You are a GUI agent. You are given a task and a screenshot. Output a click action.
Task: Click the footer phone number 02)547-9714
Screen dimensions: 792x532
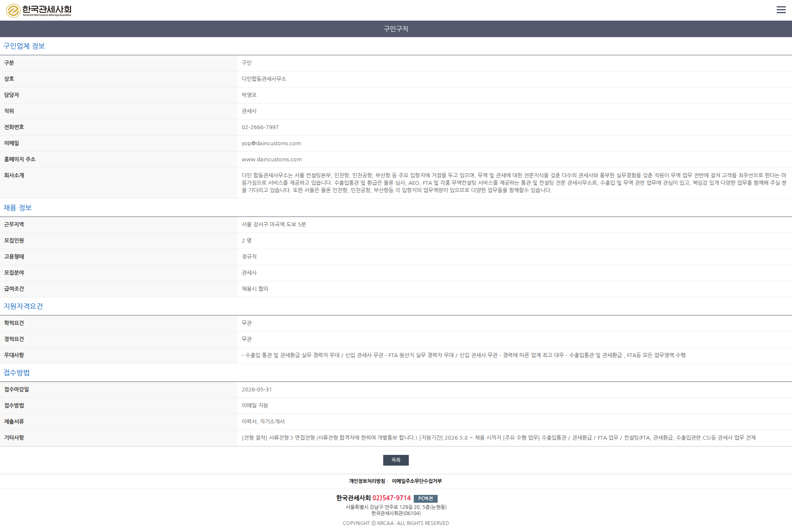(x=391, y=498)
